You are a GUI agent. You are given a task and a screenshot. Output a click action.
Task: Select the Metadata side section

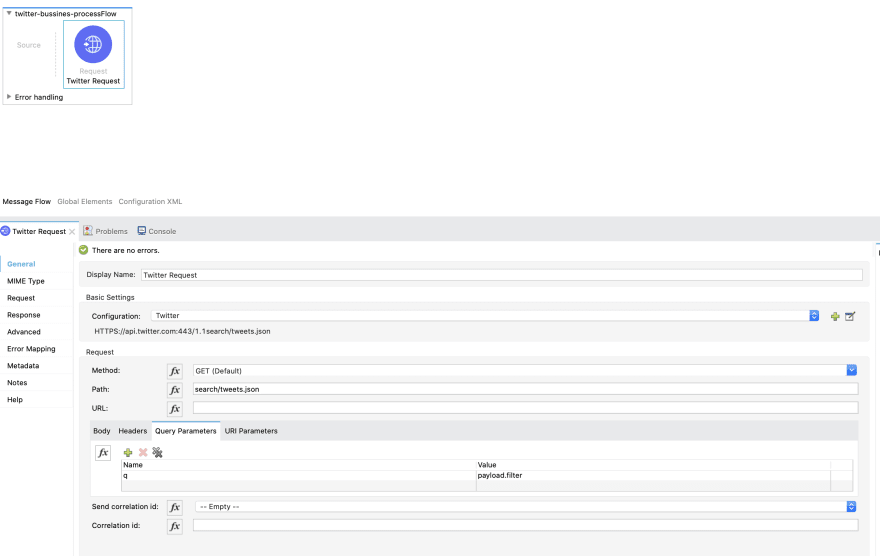23,365
